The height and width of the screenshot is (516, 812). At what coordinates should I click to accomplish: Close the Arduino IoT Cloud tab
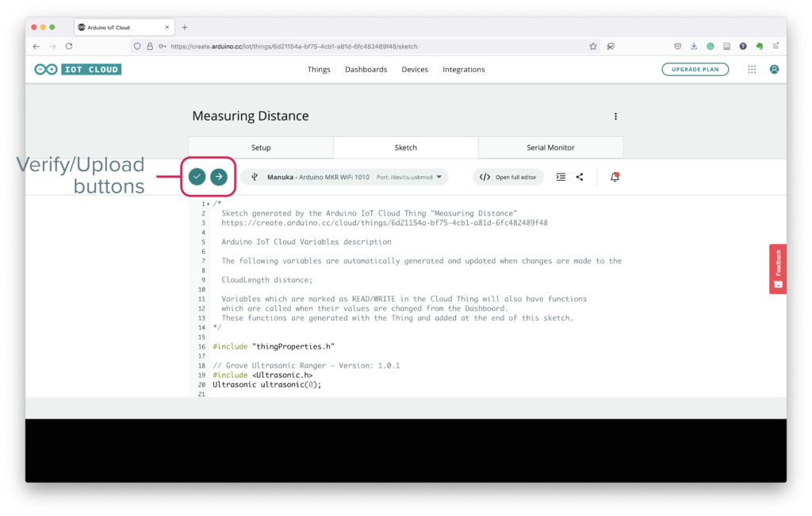pos(167,28)
